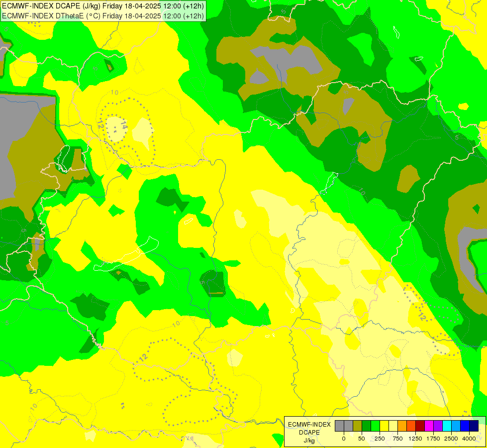The height and width of the screenshot is (448, 487).
Task: Pick the orange swatch in the legend
Action: 402,426
